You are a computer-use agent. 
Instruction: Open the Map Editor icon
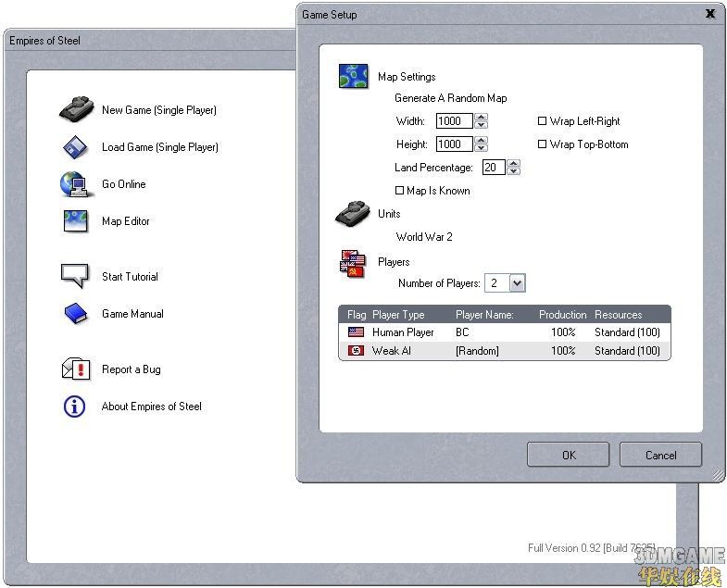(75, 221)
